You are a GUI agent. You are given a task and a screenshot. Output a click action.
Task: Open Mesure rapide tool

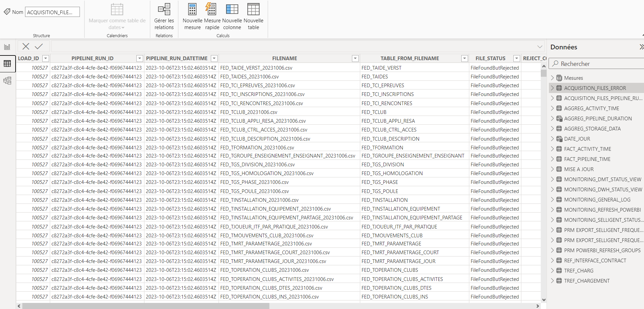[x=212, y=9]
